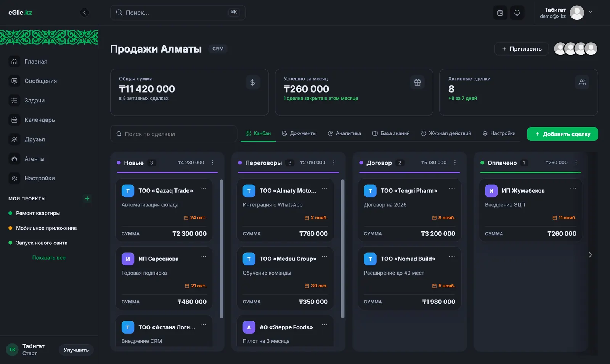Add new project with plus icon
This screenshot has width=610, height=364.
[x=87, y=198]
